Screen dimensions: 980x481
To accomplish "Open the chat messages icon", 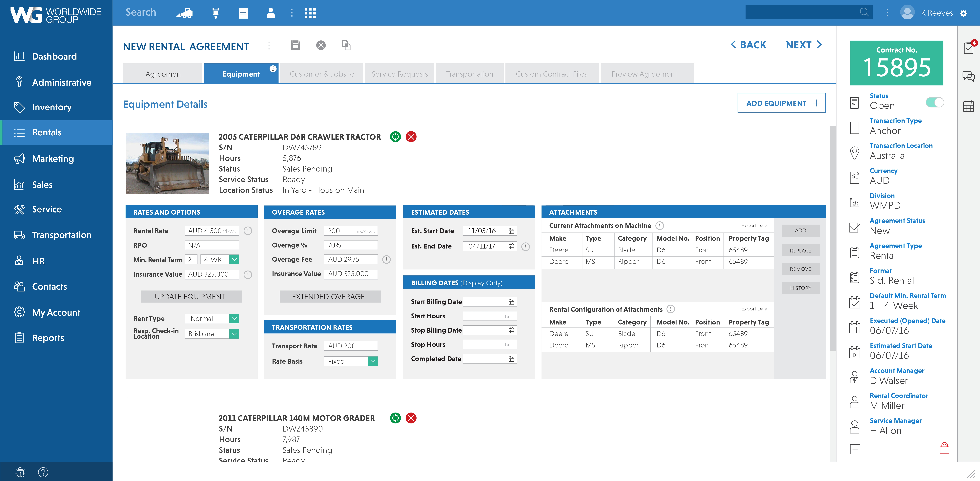I will pyautogui.click(x=969, y=76).
